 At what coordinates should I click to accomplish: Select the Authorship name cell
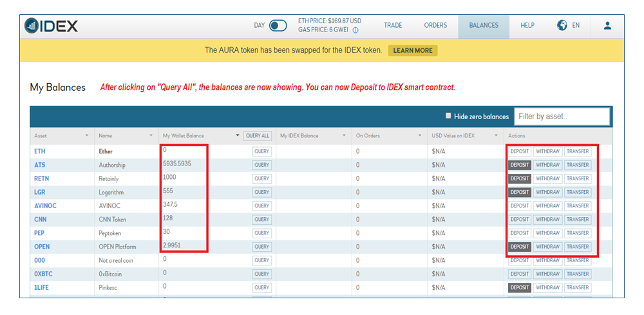coord(112,165)
